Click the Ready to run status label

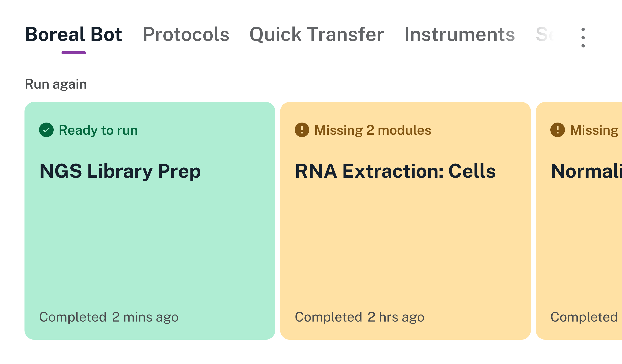[98, 130]
